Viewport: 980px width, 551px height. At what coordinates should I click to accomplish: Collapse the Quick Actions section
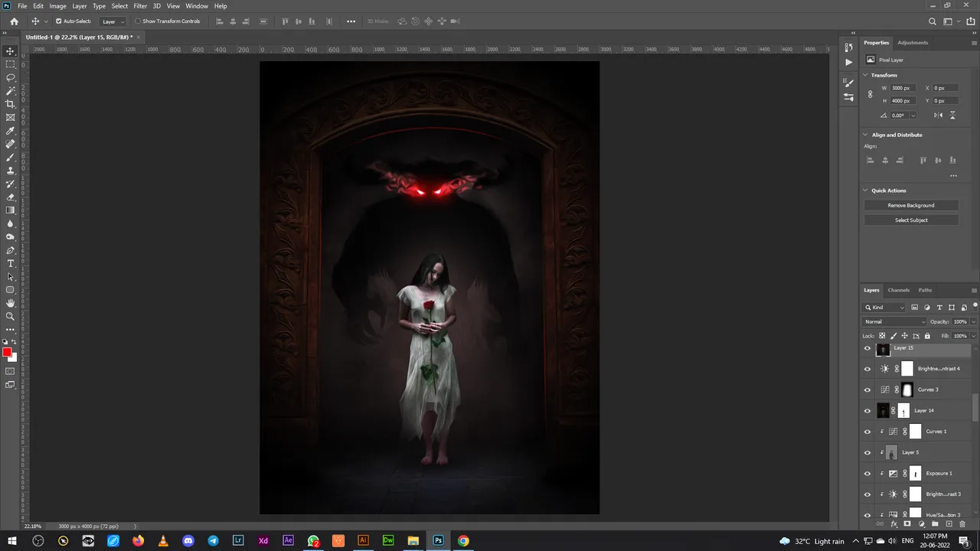pos(866,191)
